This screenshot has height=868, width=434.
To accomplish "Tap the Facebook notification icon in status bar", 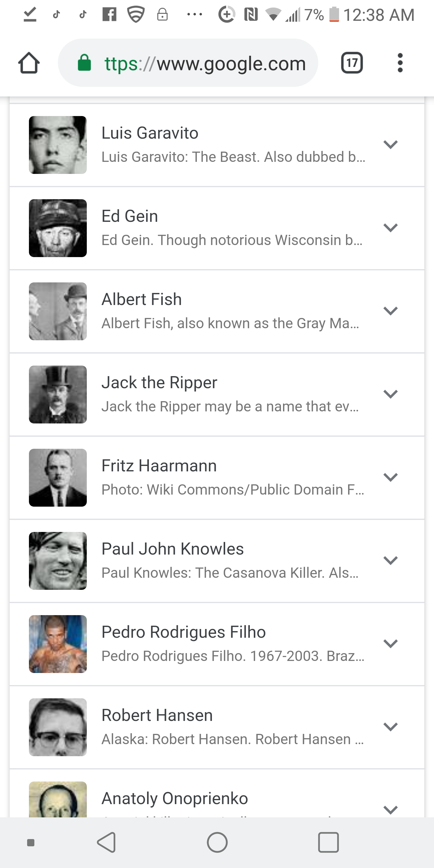I will 109,15.
